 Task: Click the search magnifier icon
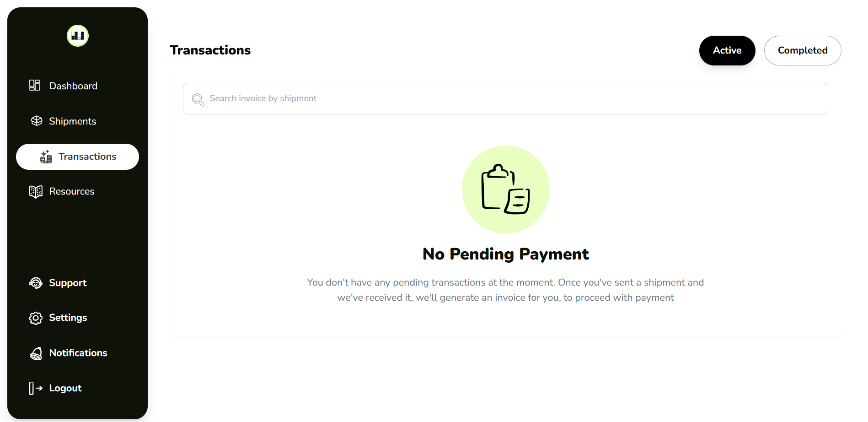[x=198, y=99]
